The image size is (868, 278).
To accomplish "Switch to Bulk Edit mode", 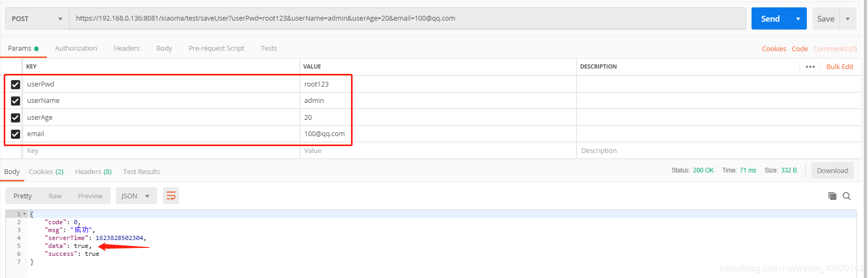I will point(840,66).
